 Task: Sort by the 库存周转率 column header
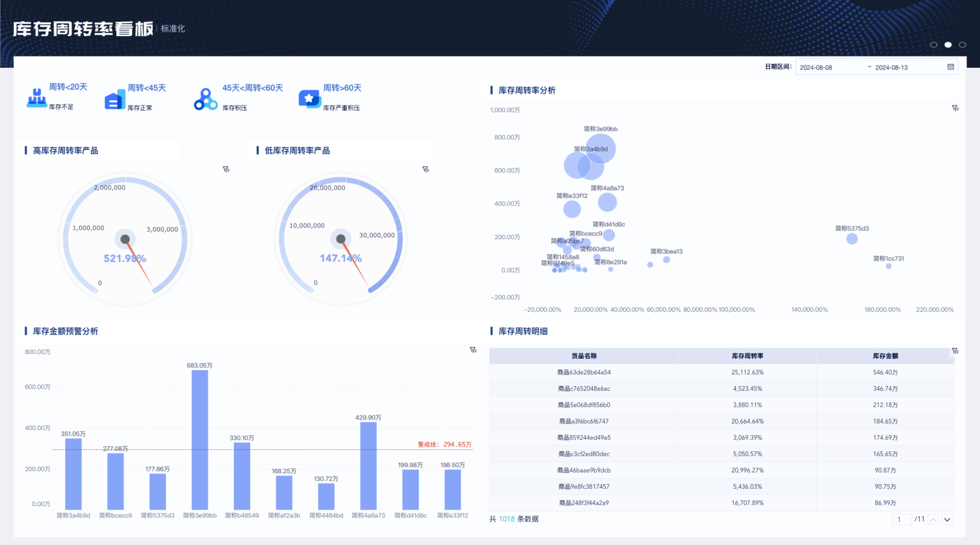click(747, 356)
